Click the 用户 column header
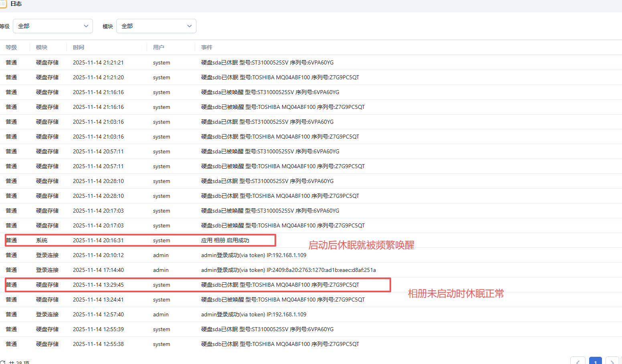This screenshot has width=622, height=364. coord(159,47)
